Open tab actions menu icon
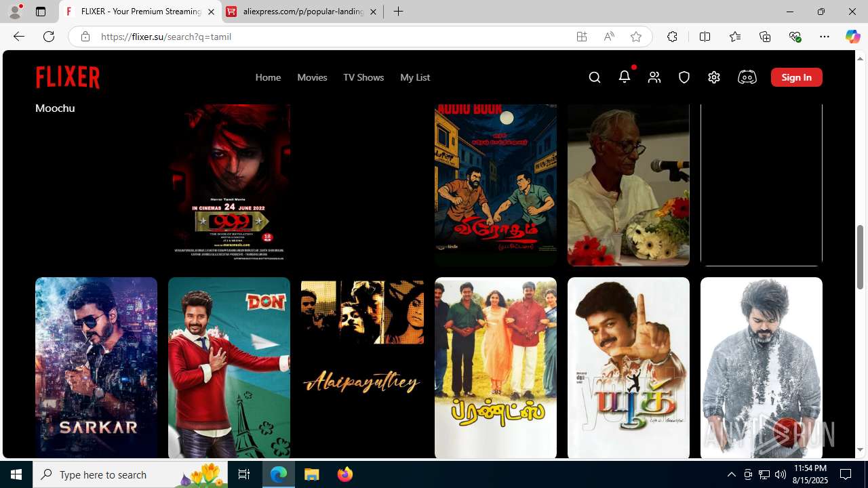This screenshot has height=488, width=868. (x=41, y=12)
